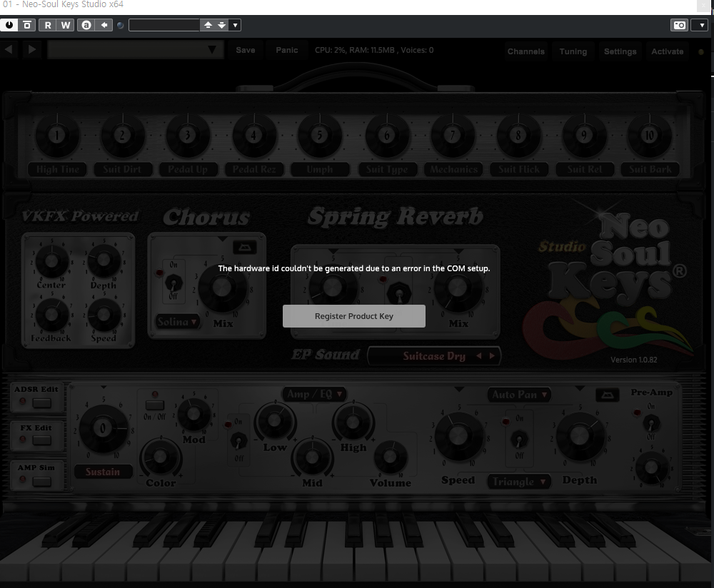Toggle the Amp/EQ On/Off switch

(x=238, y=440)
